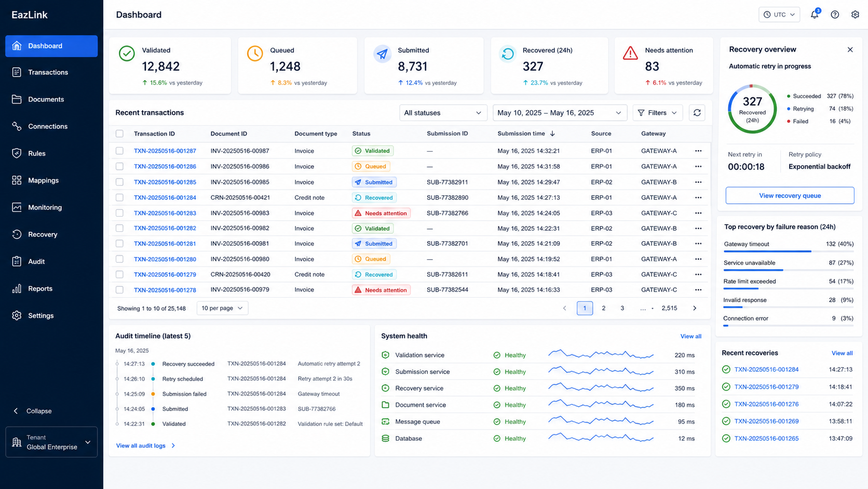Open row actions for TXN-20250516-001287
Viewport: 868px width, 489px height.
[x=698, y=151]
